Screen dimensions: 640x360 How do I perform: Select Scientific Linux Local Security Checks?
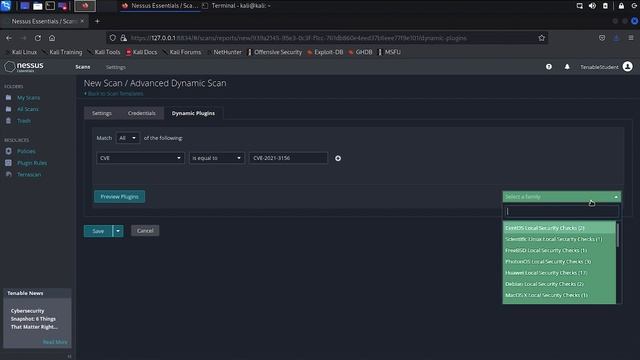(559, 239)
